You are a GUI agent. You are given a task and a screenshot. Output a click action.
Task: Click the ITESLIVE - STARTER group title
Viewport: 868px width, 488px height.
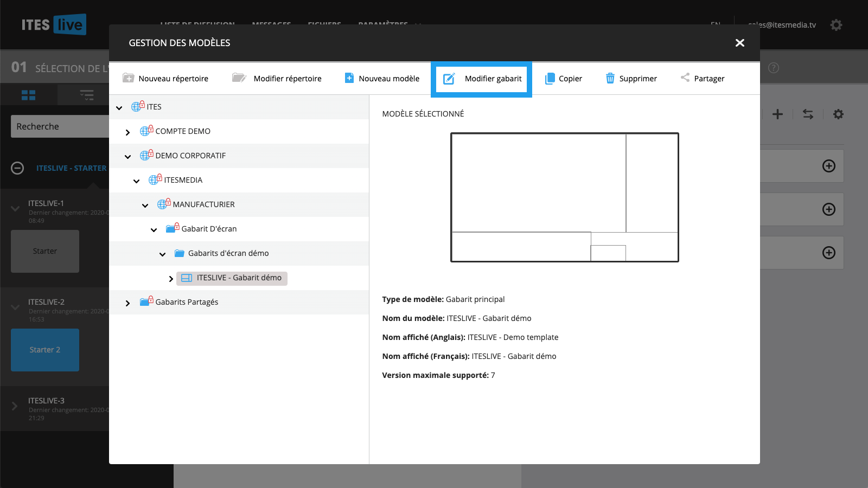[71, 168]
